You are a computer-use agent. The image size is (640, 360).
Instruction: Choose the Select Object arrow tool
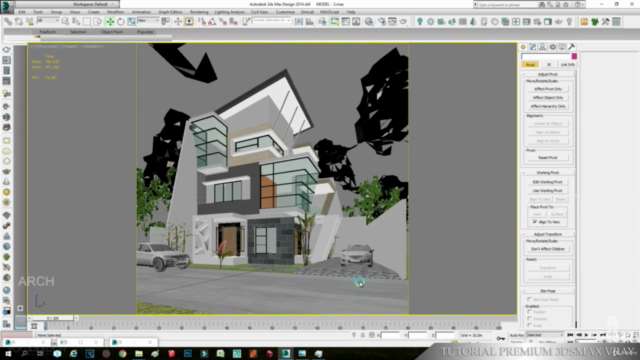click(x=65, y=22)
